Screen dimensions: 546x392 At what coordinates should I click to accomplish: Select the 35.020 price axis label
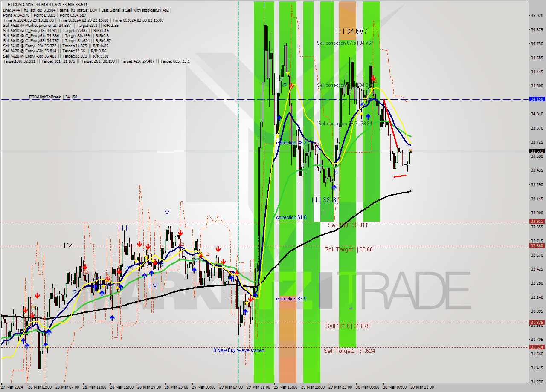(537, 15)
